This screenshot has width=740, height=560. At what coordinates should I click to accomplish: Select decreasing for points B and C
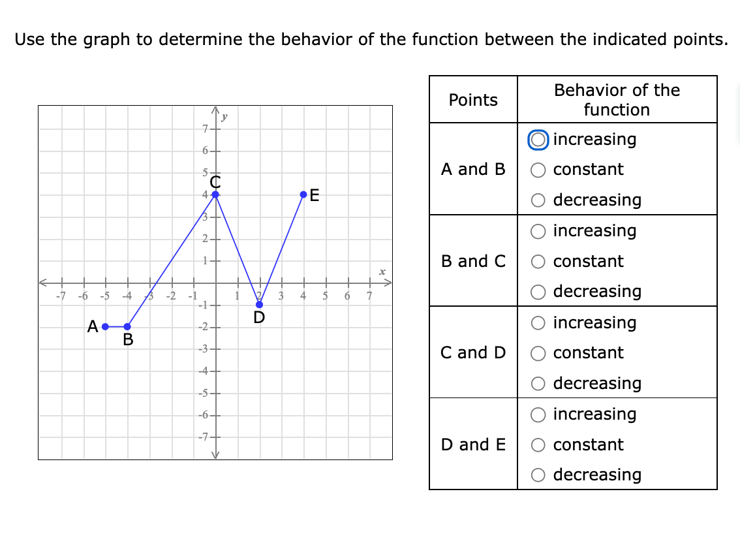[x=537, y=292]
